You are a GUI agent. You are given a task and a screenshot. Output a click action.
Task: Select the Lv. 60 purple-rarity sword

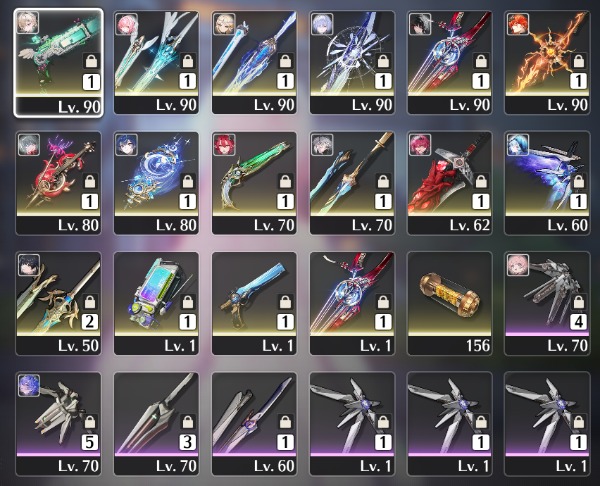(254, 424)
